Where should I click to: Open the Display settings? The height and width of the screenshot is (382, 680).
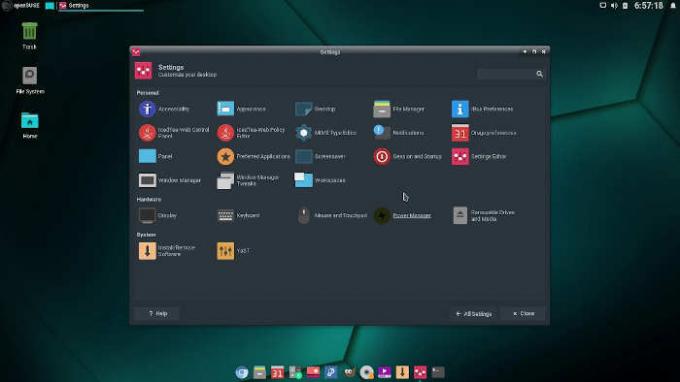[157, 215]
